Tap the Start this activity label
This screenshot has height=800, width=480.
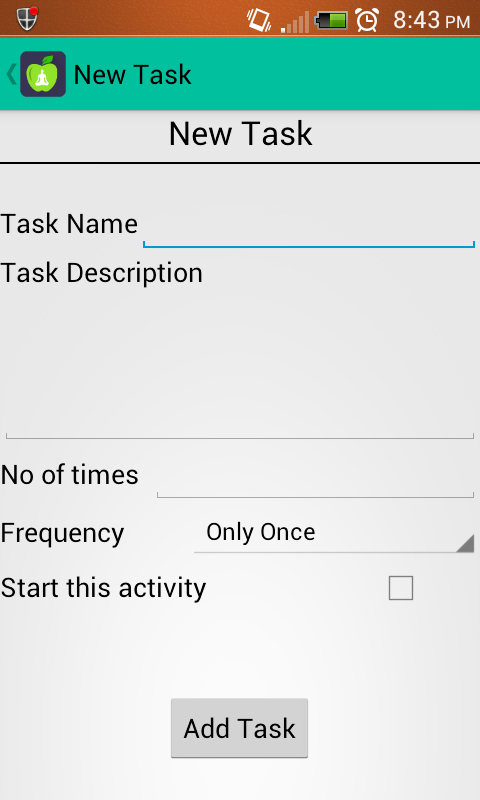(104, 588)
